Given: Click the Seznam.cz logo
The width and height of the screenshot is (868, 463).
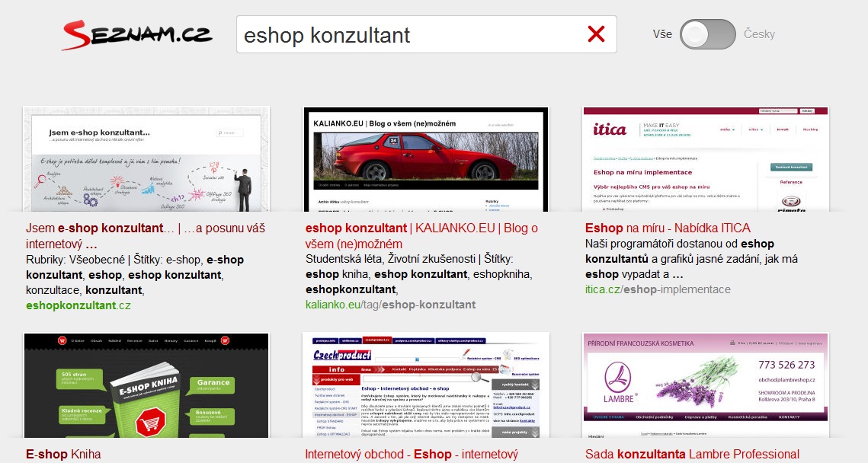Looking at the screenshot, I should 137,35.
